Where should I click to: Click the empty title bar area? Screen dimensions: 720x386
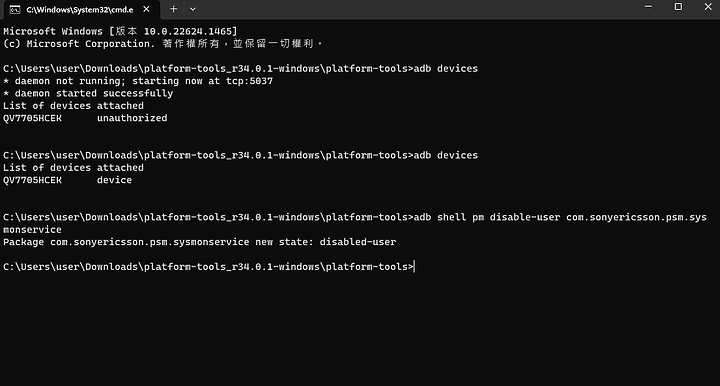point(413,9)
